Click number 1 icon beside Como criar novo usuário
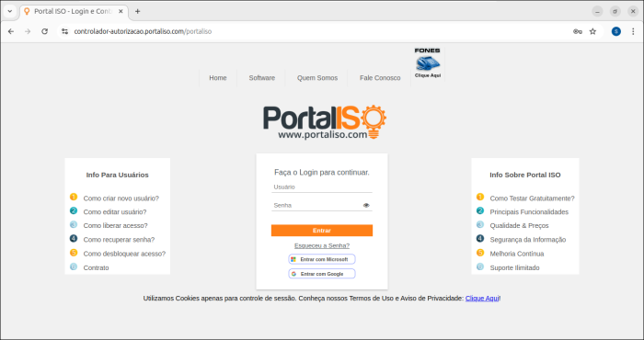 pos(74,197)
